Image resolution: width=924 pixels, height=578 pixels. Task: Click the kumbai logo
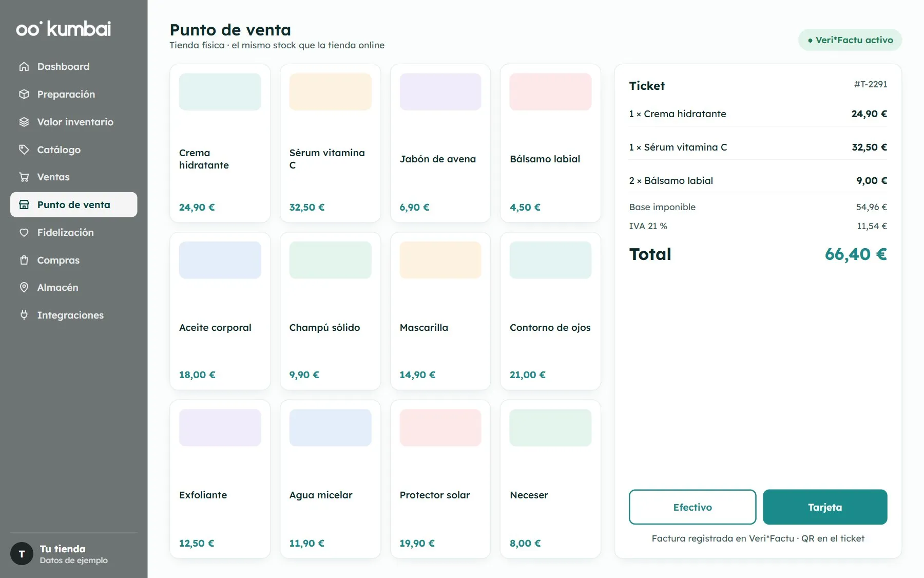[64, 29]
